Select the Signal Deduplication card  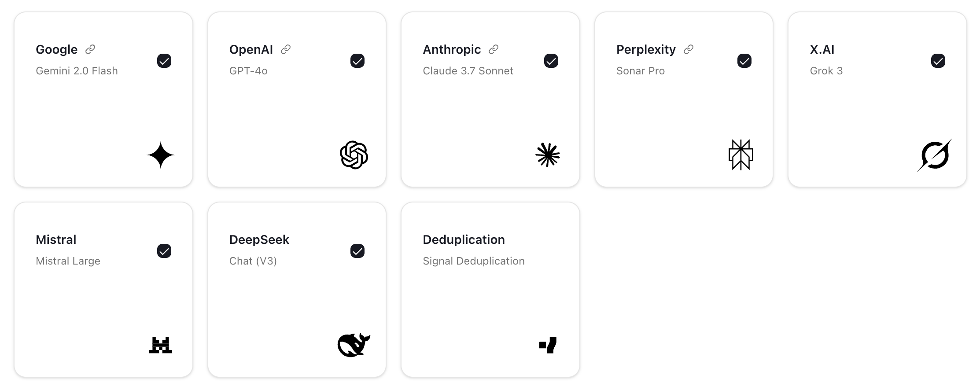490,290
